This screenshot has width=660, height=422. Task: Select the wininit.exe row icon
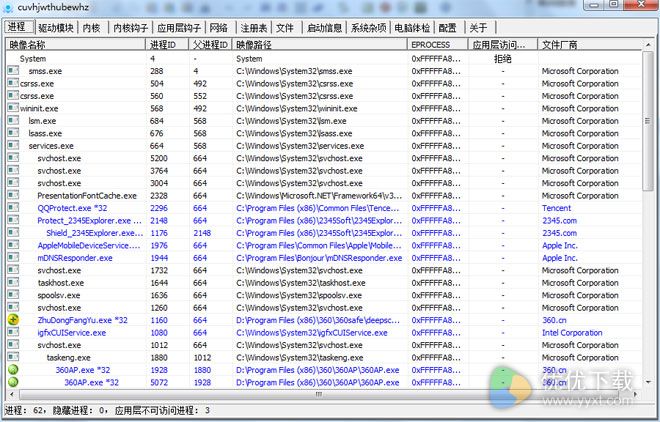point(13,108)
